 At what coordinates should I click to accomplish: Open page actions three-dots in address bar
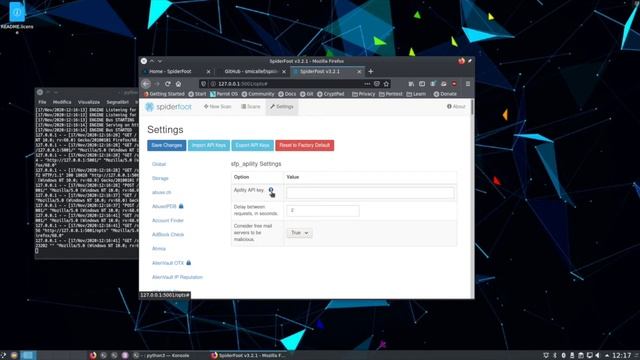[x=367, y=84]
